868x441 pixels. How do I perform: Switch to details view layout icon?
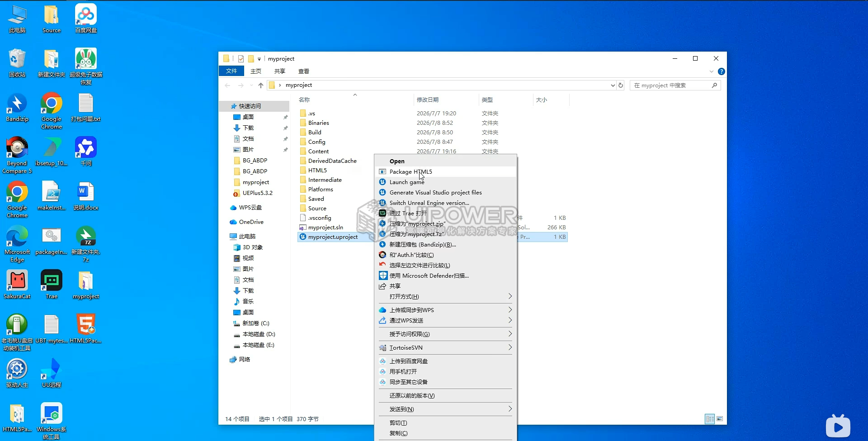tap(710, 419)
